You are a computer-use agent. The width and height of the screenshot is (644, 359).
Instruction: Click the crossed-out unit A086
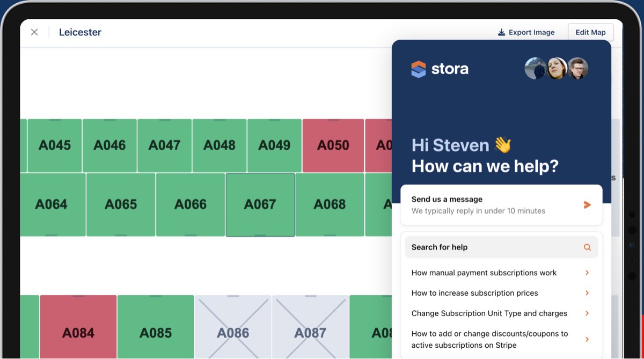coord(233,327)
